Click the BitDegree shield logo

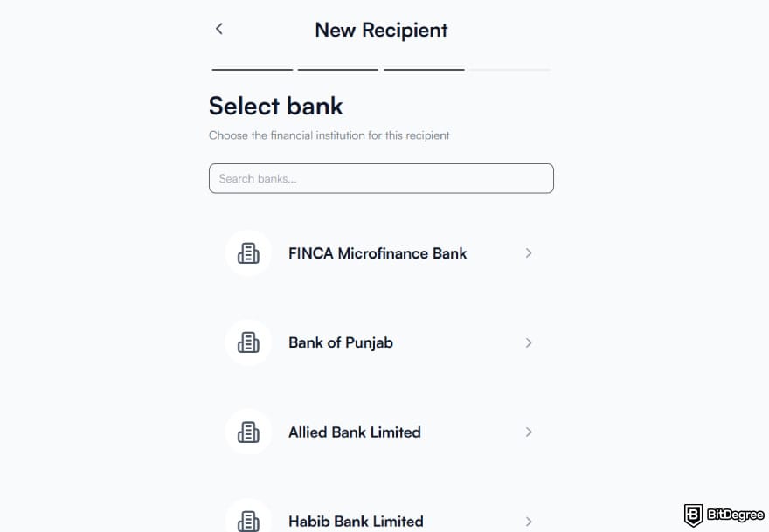tap(693, 515)
